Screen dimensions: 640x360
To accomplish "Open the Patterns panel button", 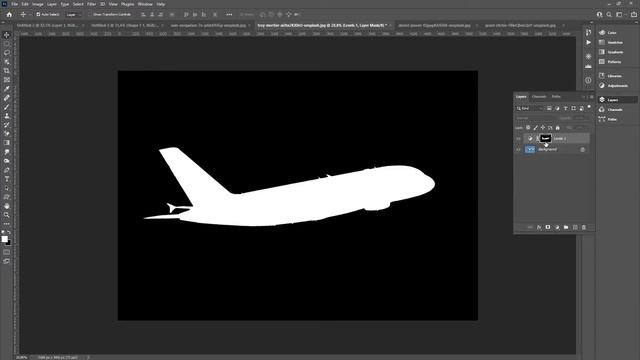I will [x=610, y=62].
